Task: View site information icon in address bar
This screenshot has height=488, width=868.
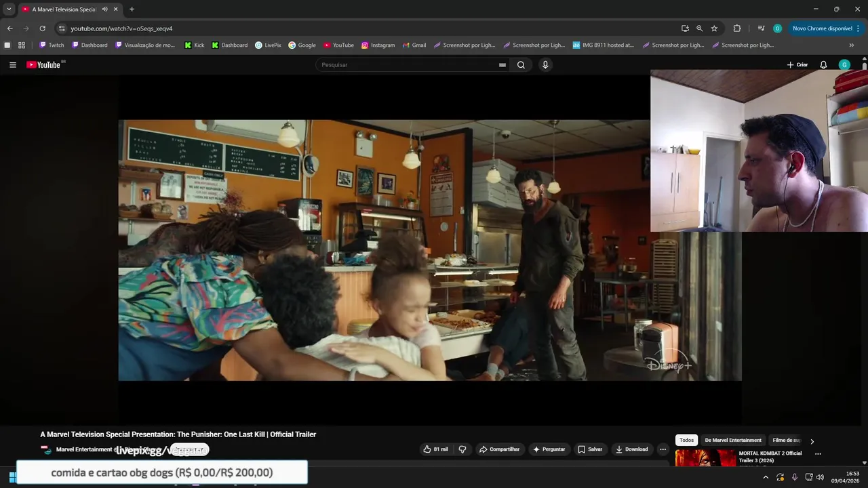Action: click(x=62, y=28)
